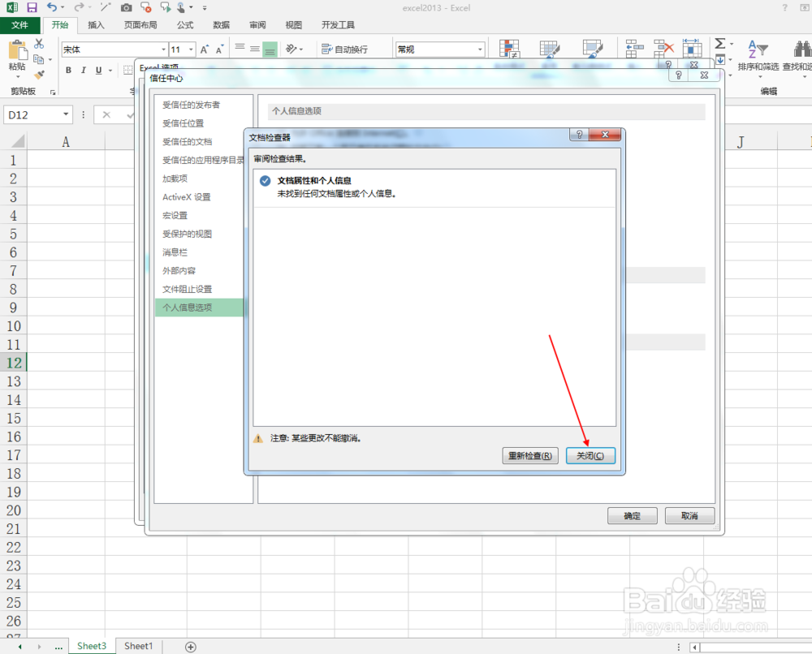This screenshot has height=654, width=812.
Task: Click 关闭(C) in the 文档检查器 dialog
Action: [590, 455]
